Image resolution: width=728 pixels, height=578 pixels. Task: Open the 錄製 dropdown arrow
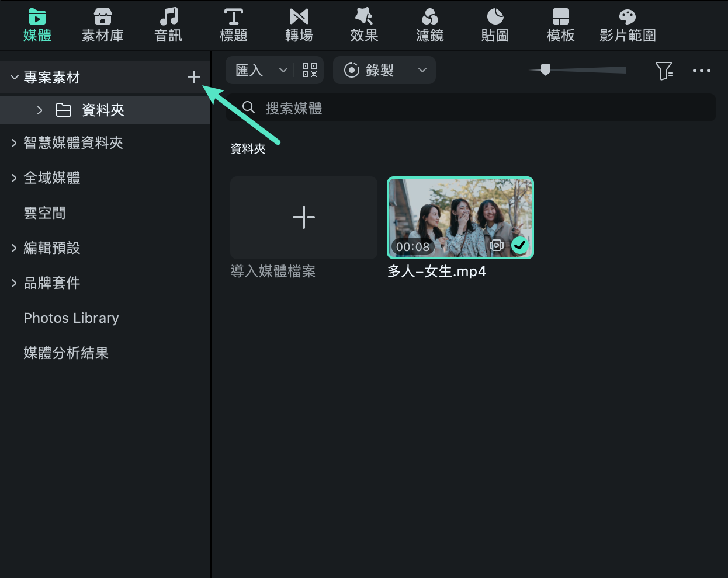pyautogui.click(x=422, y=71)
